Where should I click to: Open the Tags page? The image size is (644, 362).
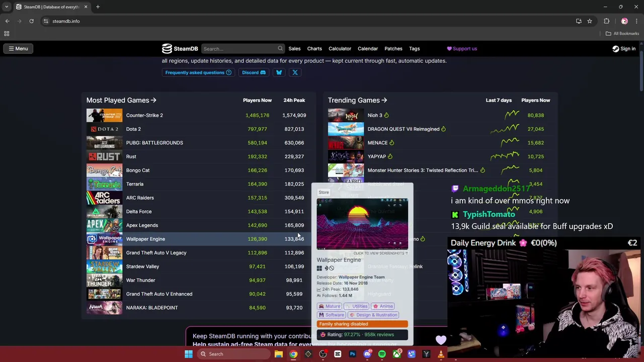414,49
